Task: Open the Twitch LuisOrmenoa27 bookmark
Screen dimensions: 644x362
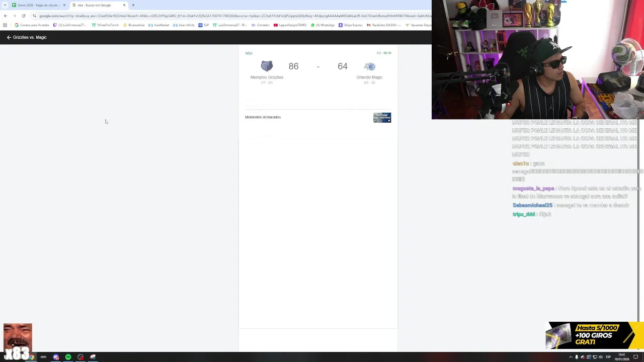Action: pos(69,25)
